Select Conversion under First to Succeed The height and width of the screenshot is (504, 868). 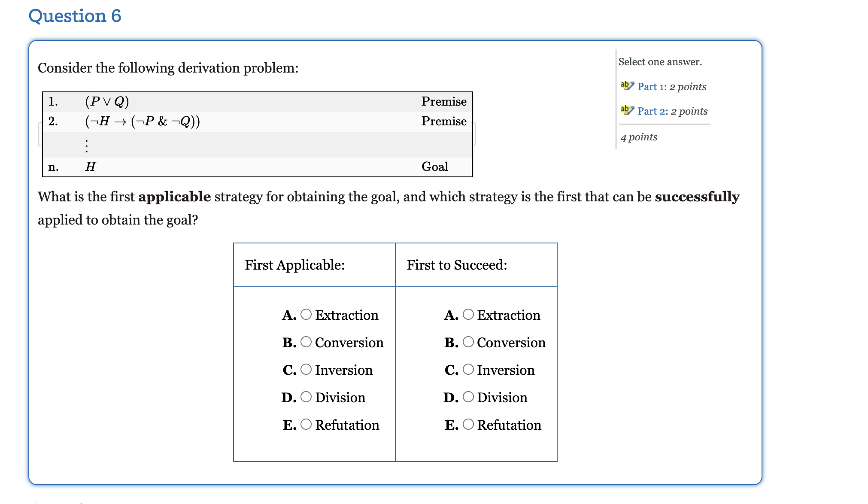pos(467,343)
